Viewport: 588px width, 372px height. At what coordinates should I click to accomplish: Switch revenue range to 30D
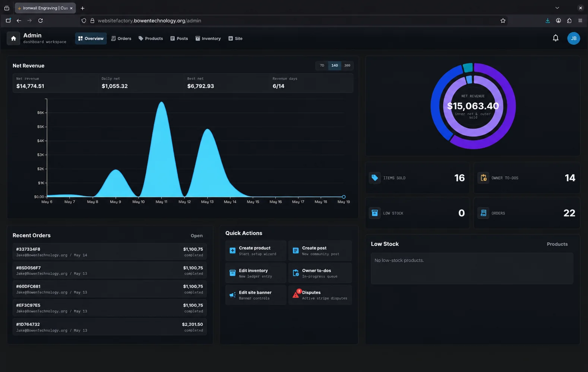(x=347, y=65)
